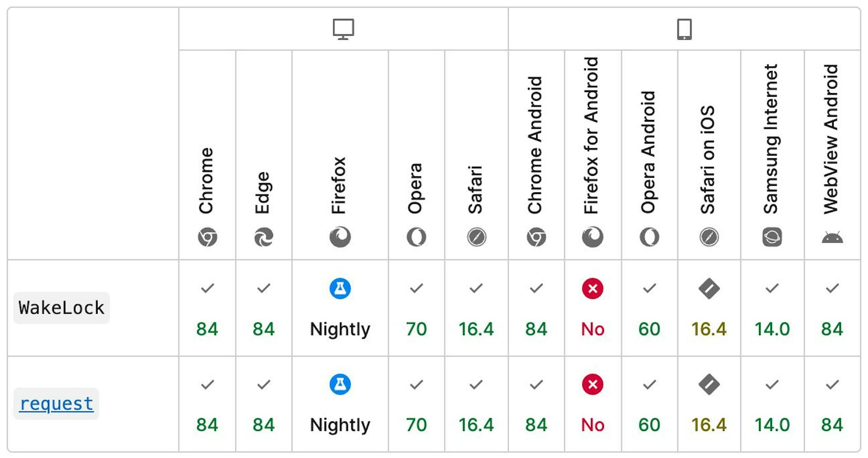Click the blue Nightly flask icon in WakeLock row
This screenshot has height=458, width=868.
[340, 288]
